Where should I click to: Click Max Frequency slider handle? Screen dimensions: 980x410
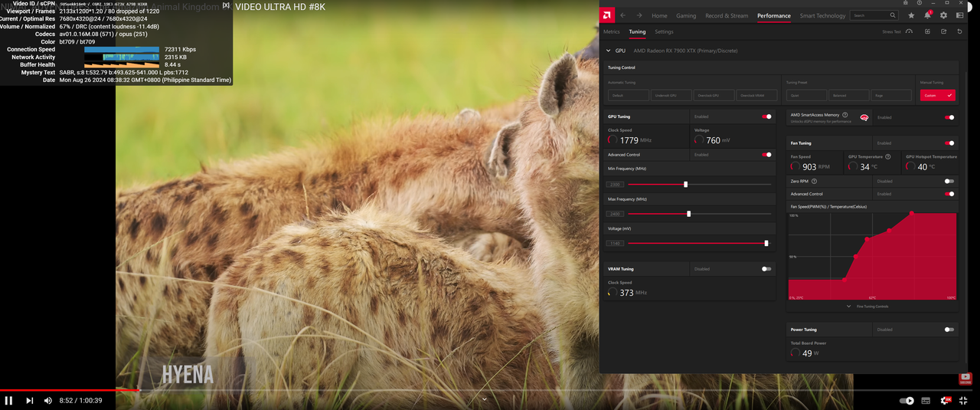(x=688, y=214)
